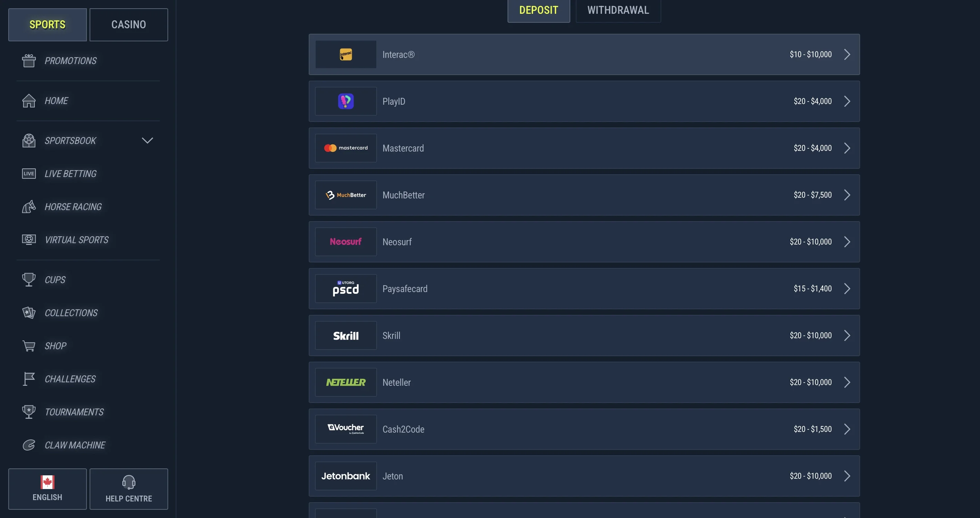Click the Help Centre headset icon
Viewport: 980px width, 518px height.
(x=129, y=482)
